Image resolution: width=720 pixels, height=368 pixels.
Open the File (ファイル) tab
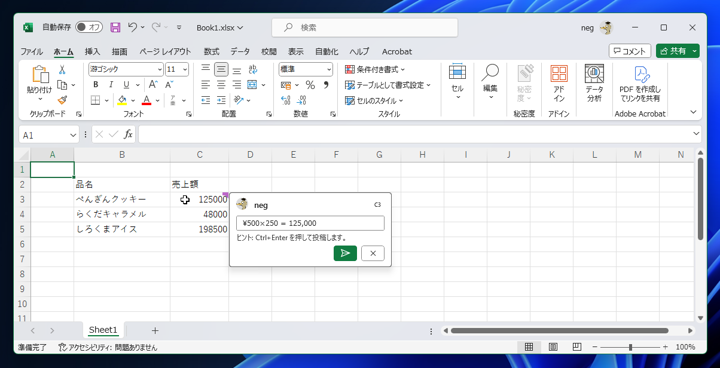click(x=32, y=51)
